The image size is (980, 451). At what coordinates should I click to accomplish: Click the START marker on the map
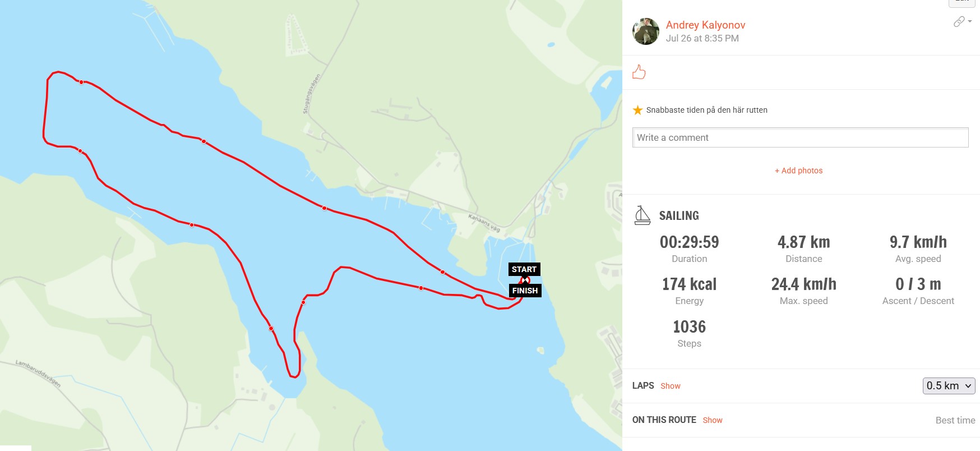point(524,269)
